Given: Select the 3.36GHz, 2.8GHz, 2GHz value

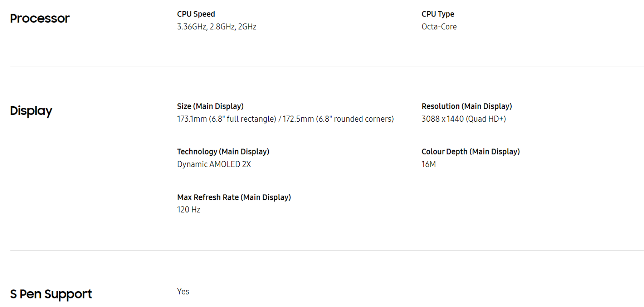Looking at the screenshot, I should point(216,27).
